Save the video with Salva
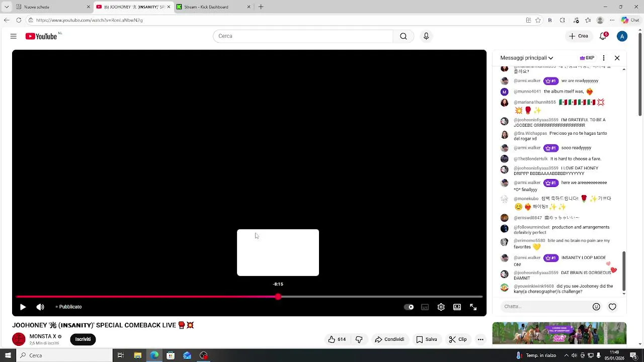Image resolution: width=644 pixels, height=362 pixels. tap(427, 339)
